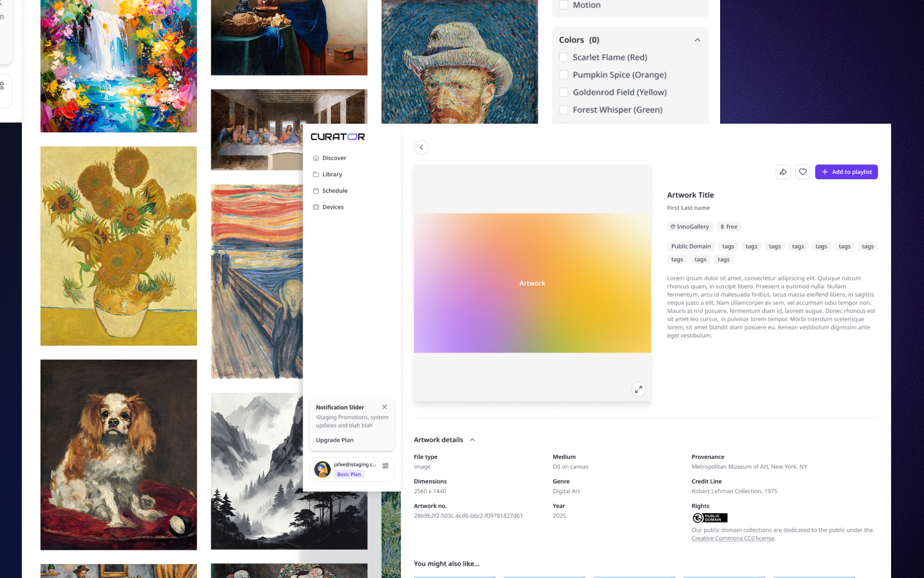The image size is (924, 578).
Task: Click the 2560 x 1440 dimensions value
Action: click(430, 491)
